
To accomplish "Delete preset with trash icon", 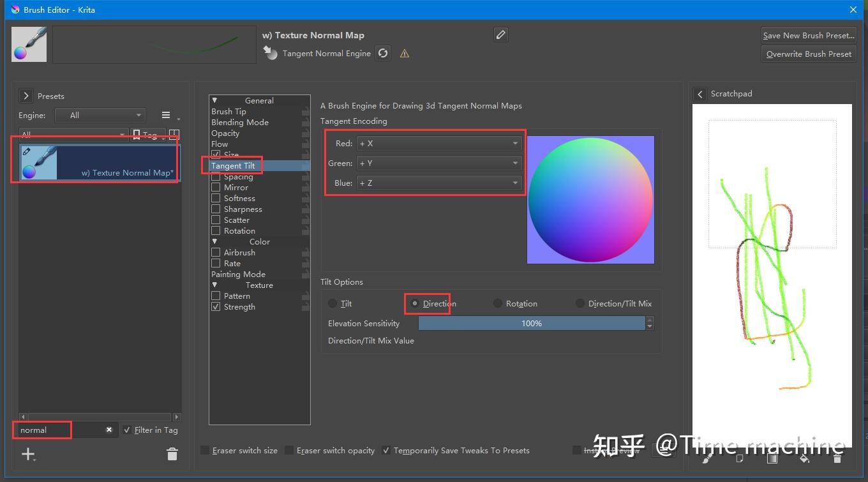I will [172, 454].
